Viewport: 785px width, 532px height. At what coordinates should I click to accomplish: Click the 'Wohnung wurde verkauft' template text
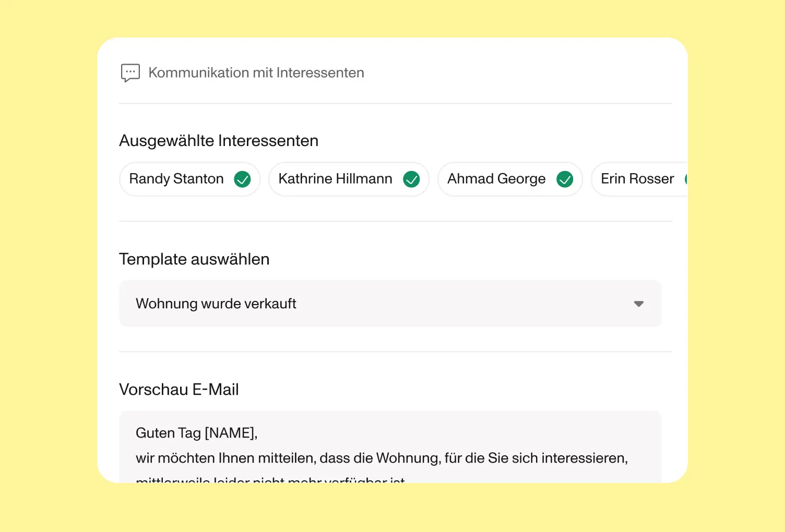pos(216,304)
